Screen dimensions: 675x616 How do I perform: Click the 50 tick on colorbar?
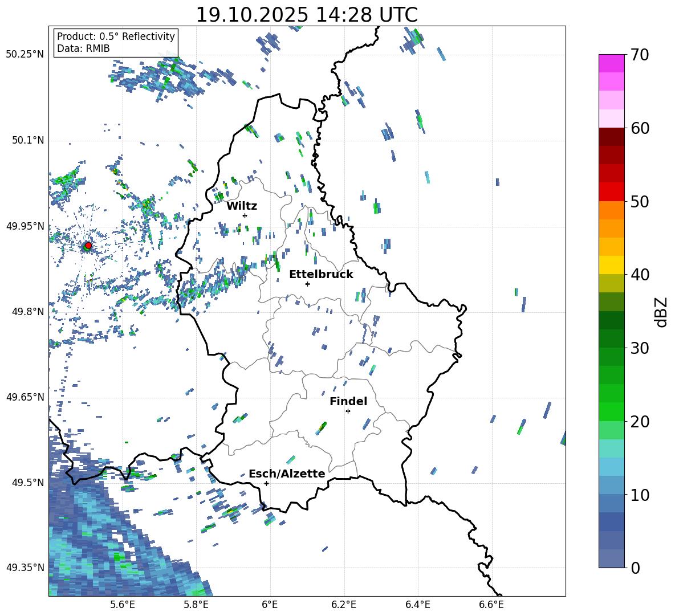tap(639, 202)
